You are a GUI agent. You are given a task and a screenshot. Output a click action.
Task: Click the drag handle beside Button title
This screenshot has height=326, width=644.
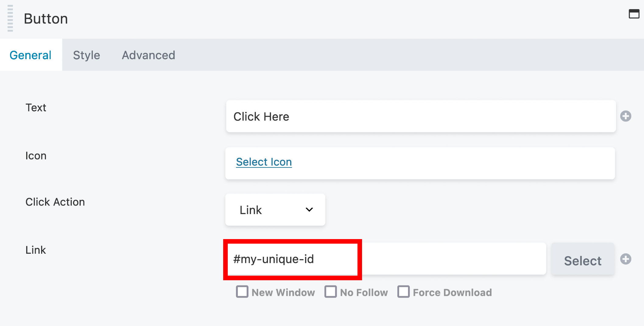click(x=10, y=18)
